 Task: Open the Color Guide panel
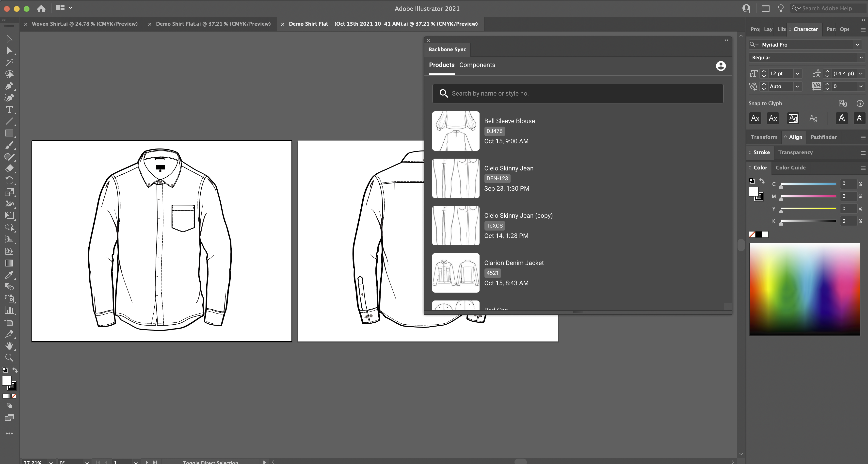point(791,167)
